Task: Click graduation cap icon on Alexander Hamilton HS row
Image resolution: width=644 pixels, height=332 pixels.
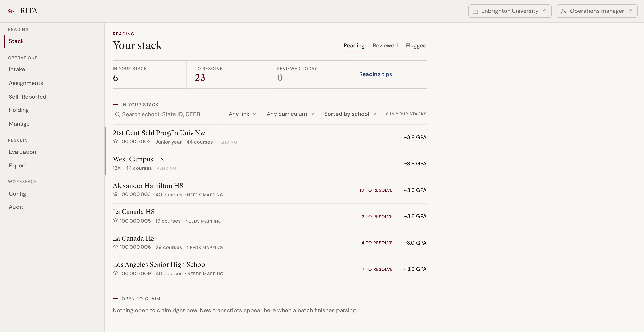Action: pos(115,194)
